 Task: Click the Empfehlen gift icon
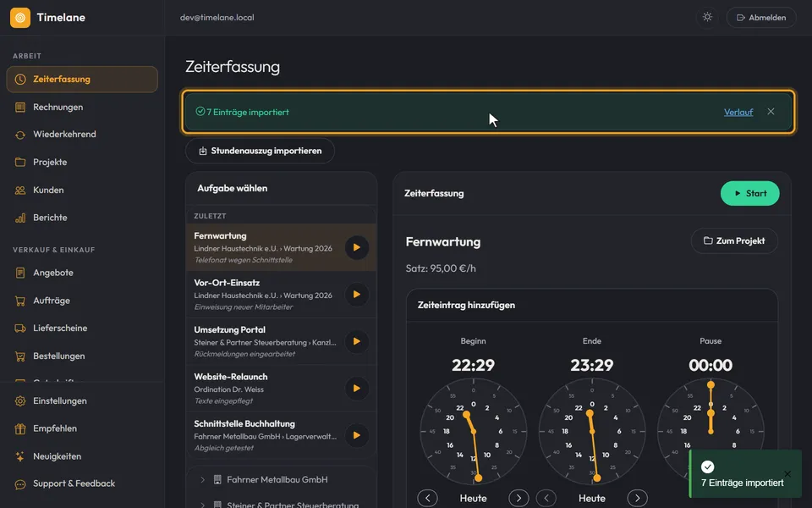(x=20, y=428)
